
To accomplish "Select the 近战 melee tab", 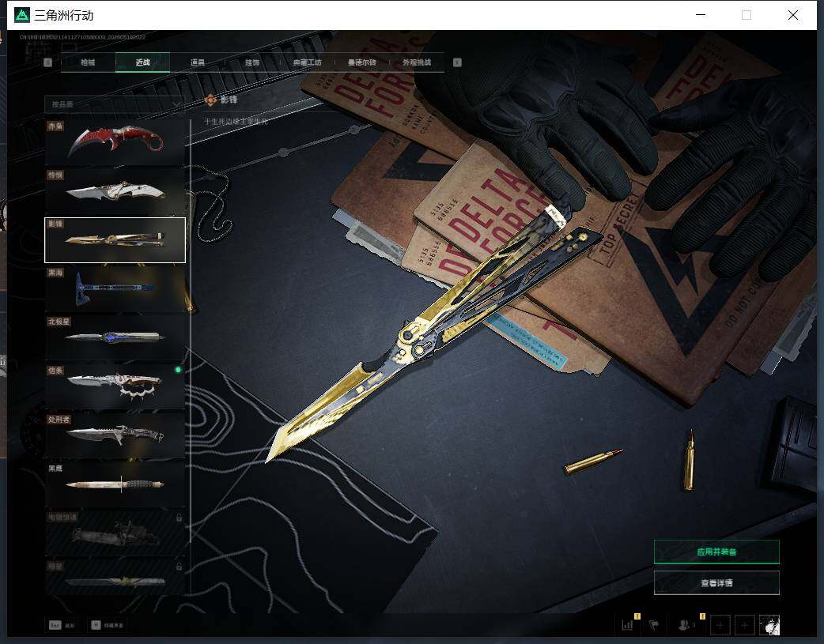I will coord(142,62).
